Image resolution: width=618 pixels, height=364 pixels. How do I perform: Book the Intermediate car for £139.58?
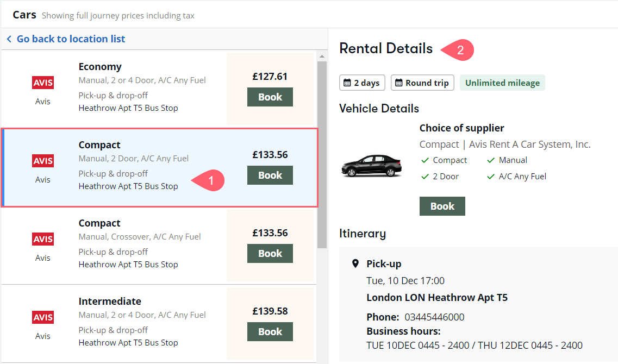coord(270,332)
